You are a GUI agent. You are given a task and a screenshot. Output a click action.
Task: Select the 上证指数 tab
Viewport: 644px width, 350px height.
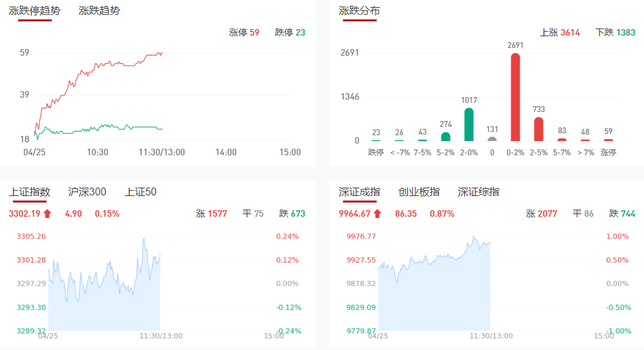point(30,191)
